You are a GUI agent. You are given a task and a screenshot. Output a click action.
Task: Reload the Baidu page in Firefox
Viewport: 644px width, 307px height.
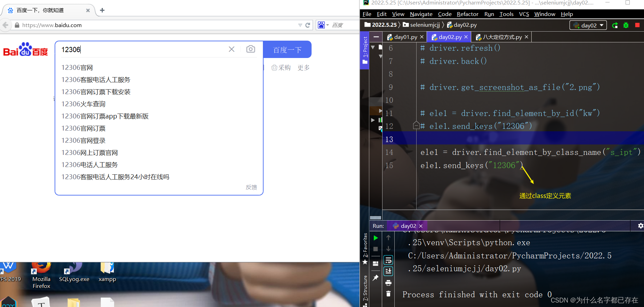[308, 25]
